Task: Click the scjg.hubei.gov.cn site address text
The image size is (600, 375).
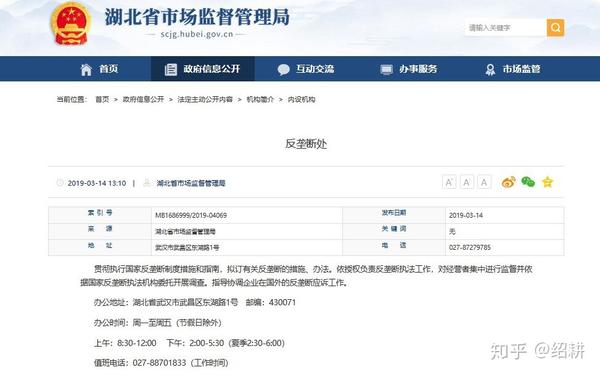Action: pyautogui.click(x=197, y=34)
